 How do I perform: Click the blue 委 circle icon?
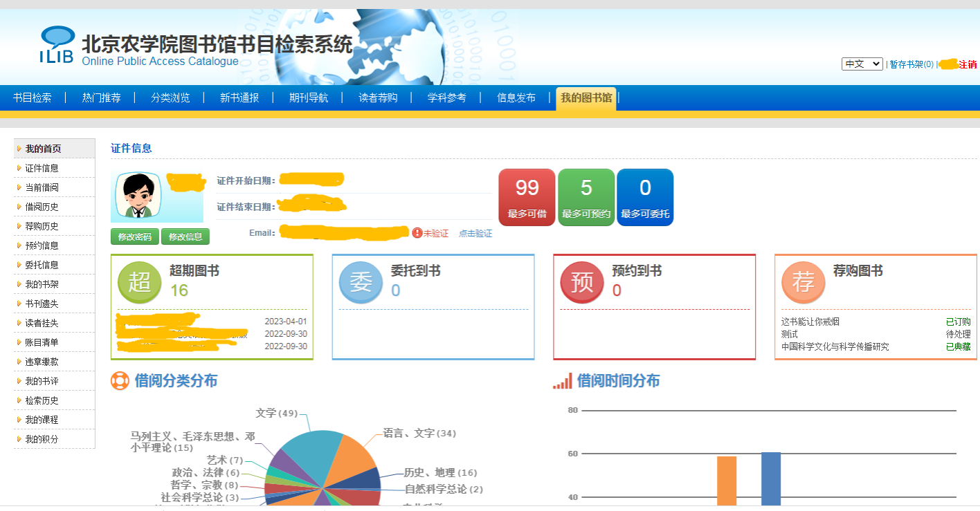pyautogui.click(x=361, y=282)
